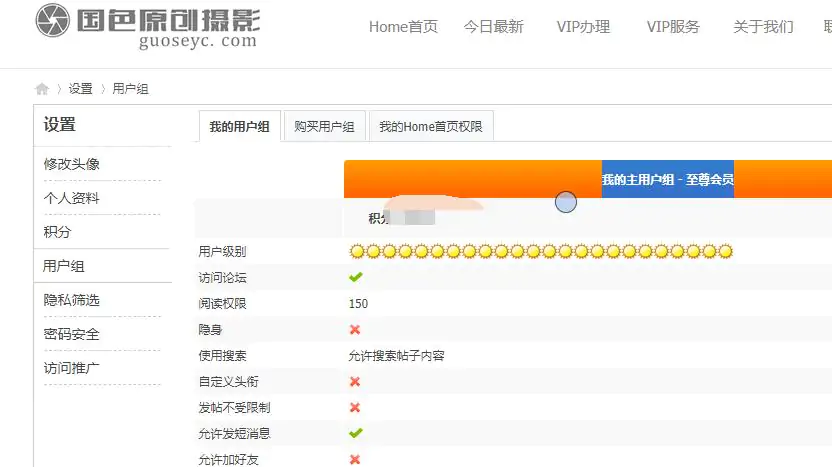This screenshot has width=832, height=467.
Task: Switch to 我的Home首页权限 tab
Action: (431, 126)
